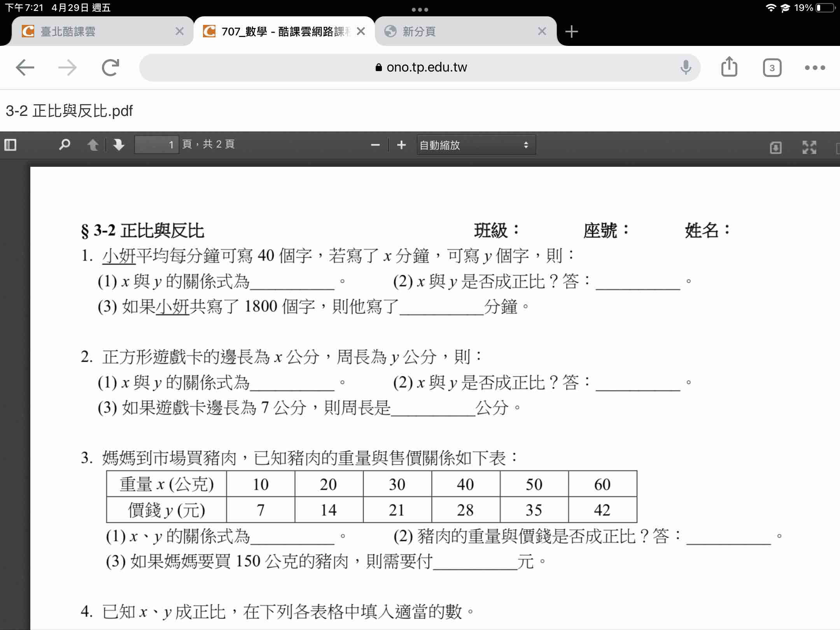Image resolution: width=840 pixels, height=630 pixels.
Task: Click table cell 60 in weight row
Action: point(602,484)
